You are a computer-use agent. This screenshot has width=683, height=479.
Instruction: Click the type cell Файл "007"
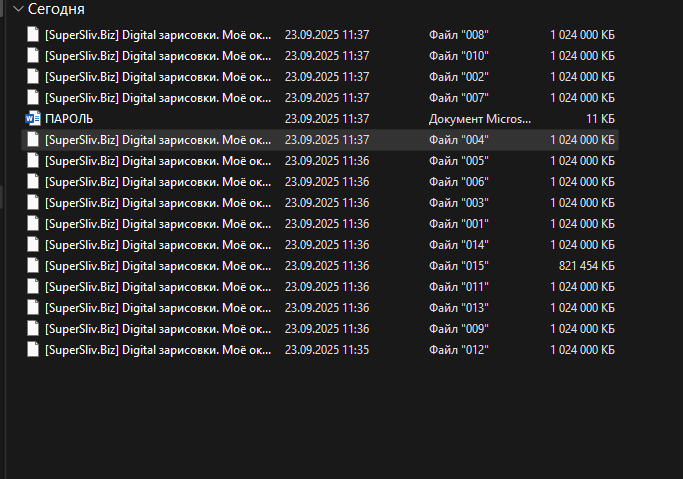click(x=459, y=98)
